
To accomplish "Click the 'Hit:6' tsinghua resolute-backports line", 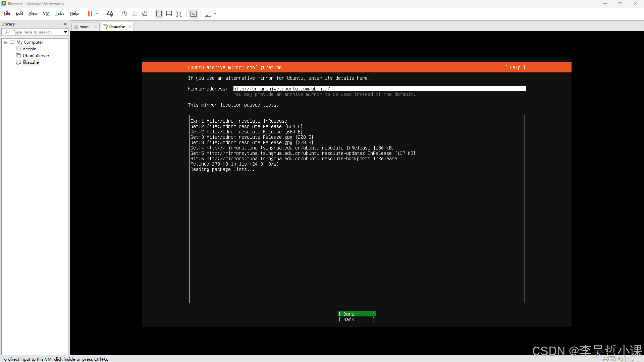I will coord(294,159).
